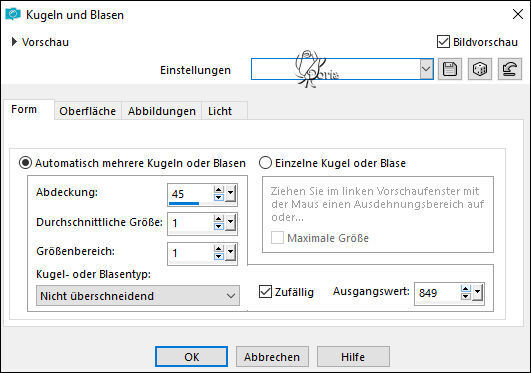
Task: Click the save preset floppy disk icon
Action: (x=450, y=69)
